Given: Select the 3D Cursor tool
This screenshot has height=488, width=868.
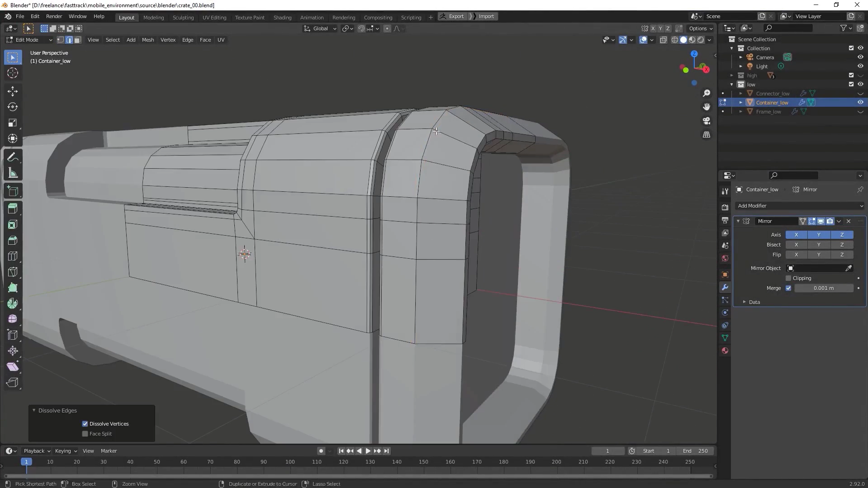Looking at the screenshot, I should 13,73.
